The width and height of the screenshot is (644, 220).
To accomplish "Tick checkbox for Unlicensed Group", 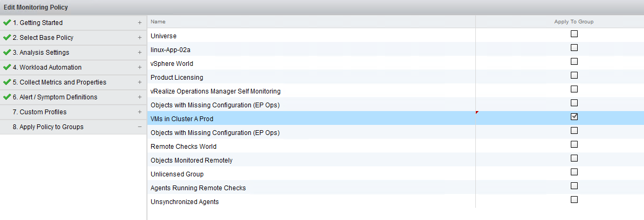I will coord(574,172).
